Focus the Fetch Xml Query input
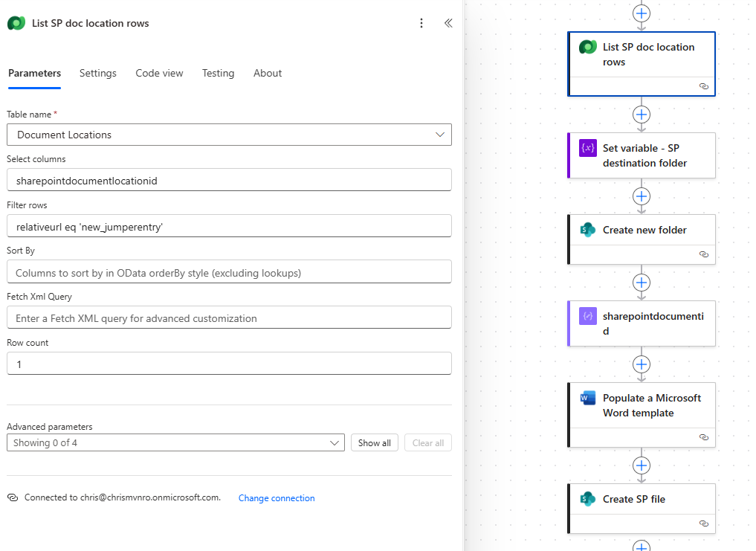 229,318
